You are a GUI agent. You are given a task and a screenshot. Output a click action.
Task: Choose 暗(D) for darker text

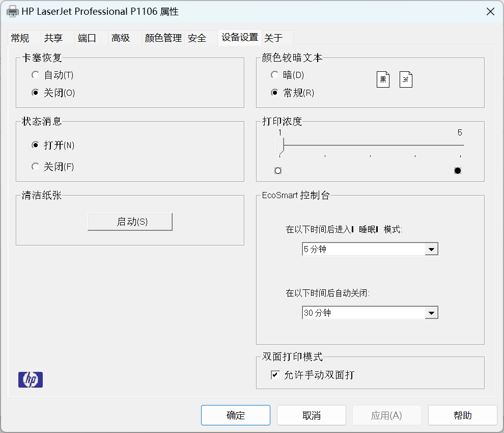[275, 75]
